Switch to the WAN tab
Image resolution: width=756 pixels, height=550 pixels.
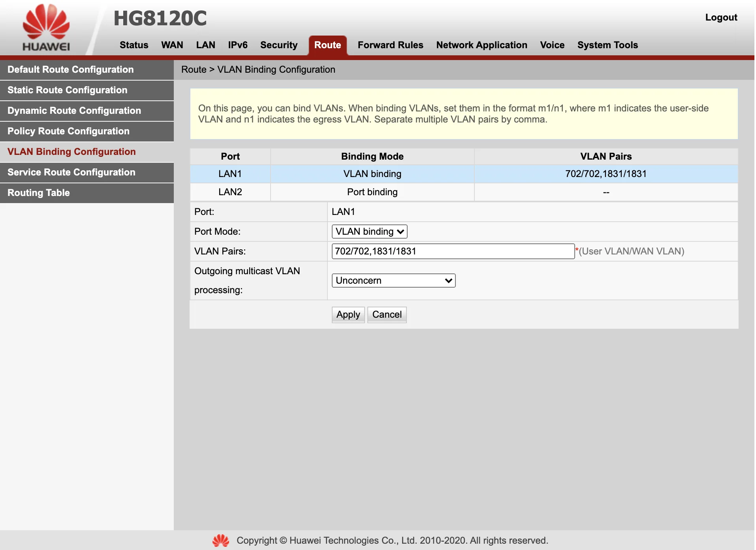(x=172, y=45)
